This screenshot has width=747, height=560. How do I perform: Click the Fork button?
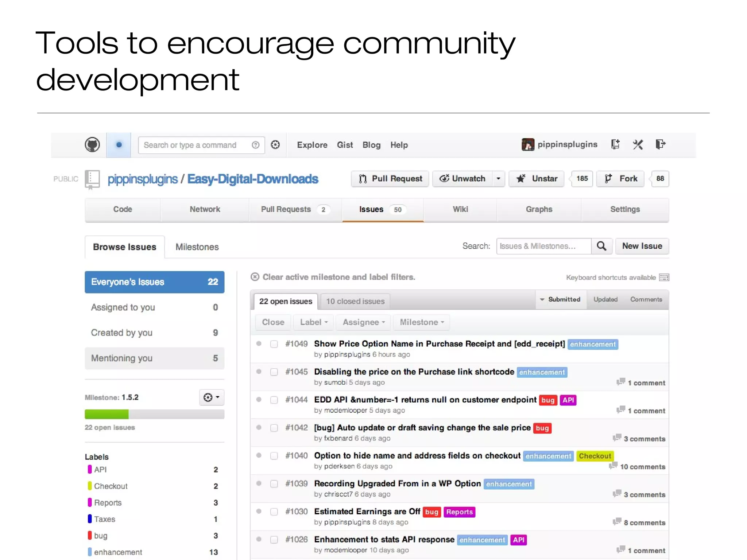click(x=620, y=179)
